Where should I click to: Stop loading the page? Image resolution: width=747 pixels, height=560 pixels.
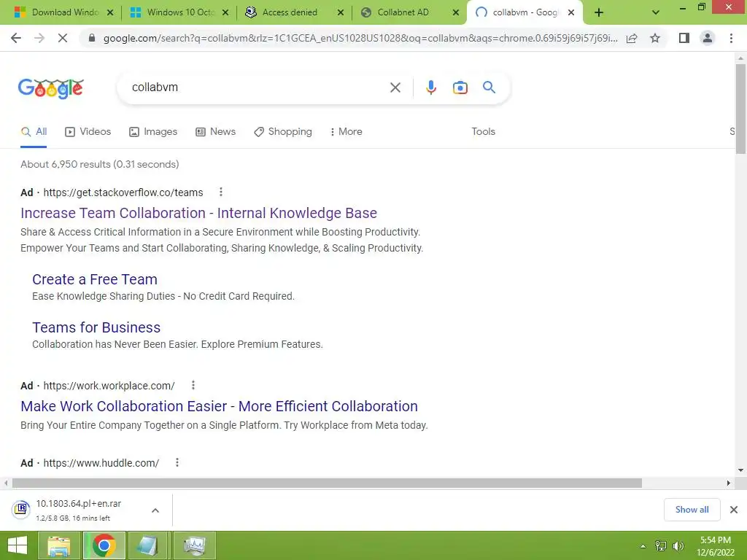[63, 38]
